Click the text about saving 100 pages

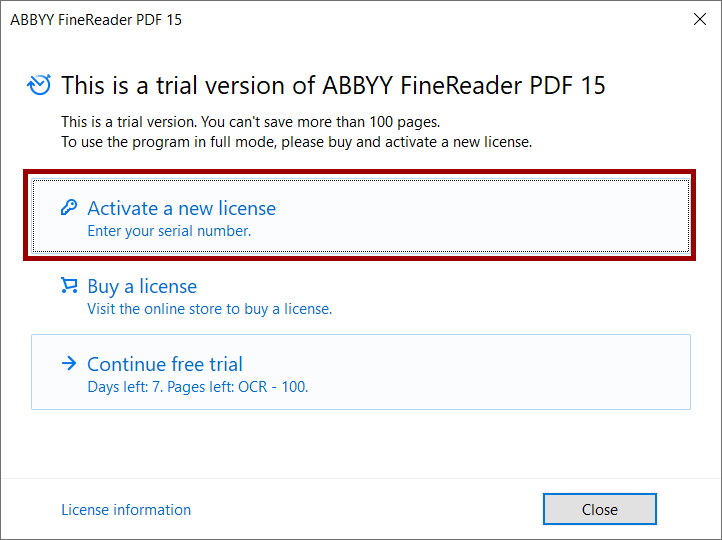coord(250,122)
